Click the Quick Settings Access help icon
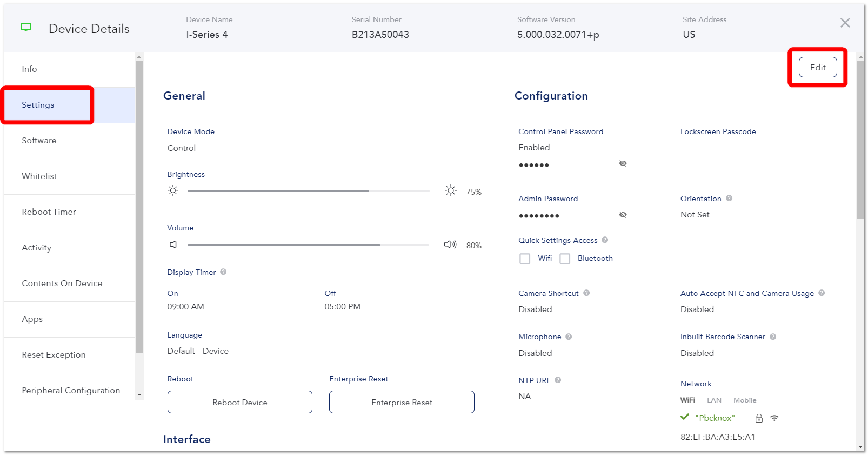Viewport: 868px width, 455px height. pyautogui.click(x=605, y=240)
